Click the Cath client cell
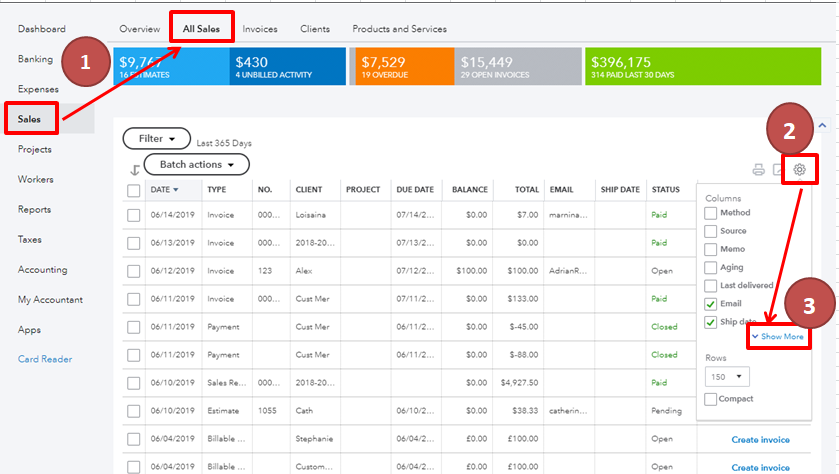 304,411
